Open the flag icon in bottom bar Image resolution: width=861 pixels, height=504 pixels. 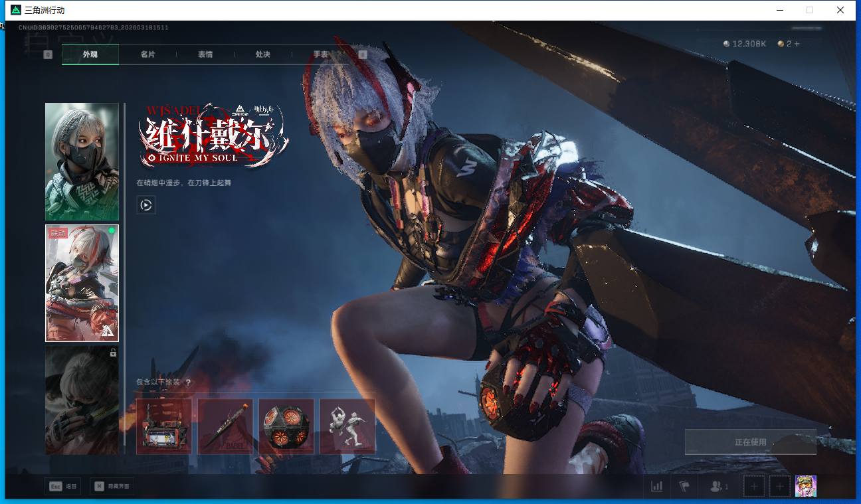coord(684,487)
